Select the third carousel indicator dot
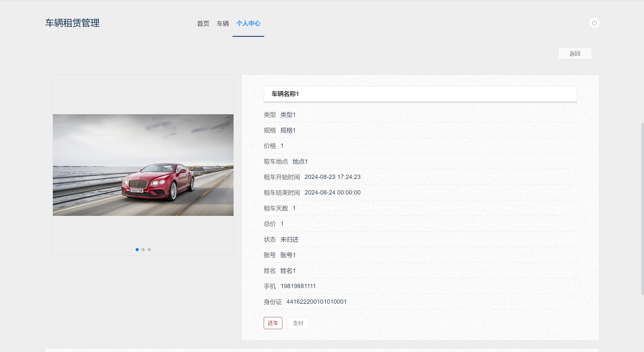 click(149, 250)
